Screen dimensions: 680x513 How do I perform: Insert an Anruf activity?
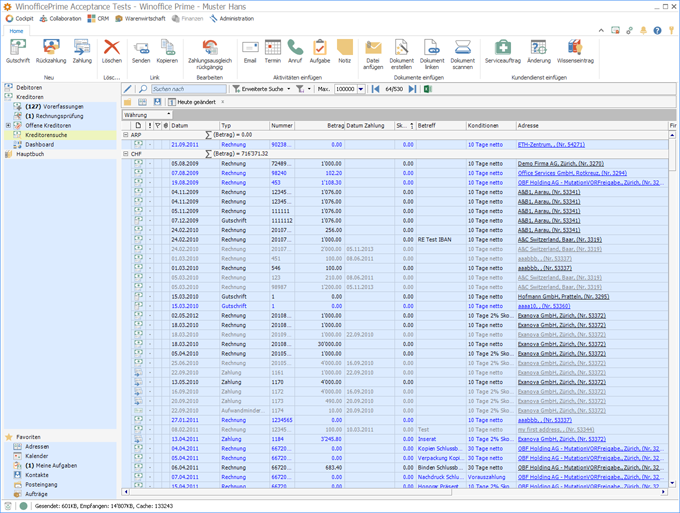click(x=295, y=51)
